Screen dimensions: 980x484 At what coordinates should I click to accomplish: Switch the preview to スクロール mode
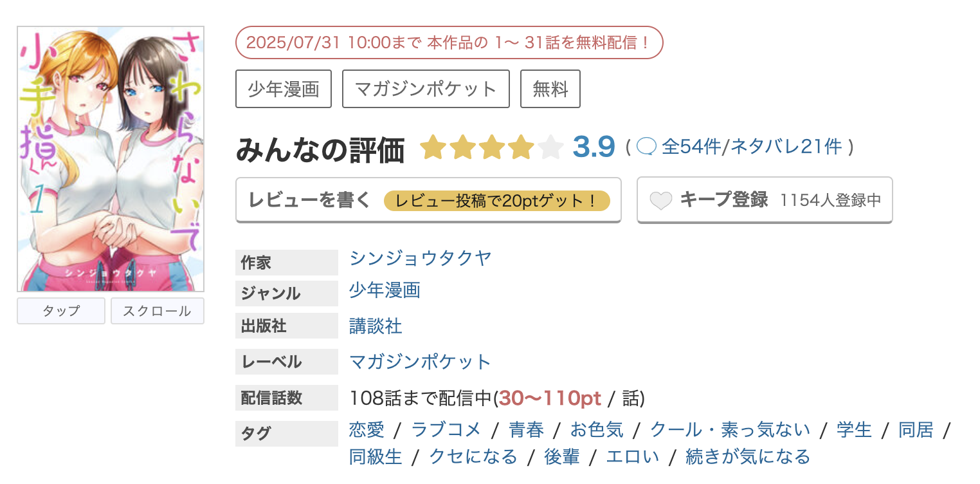(157, 311)
